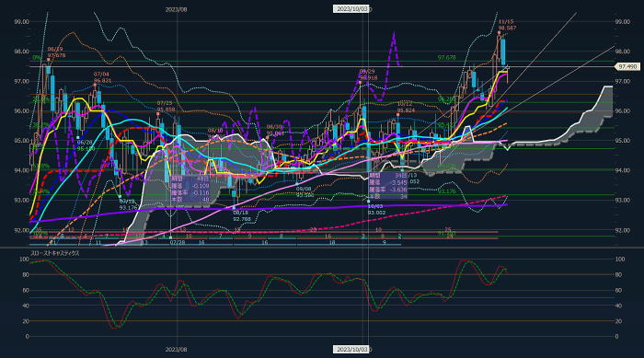The height and width of the screenshot is (358, 644).
Task: Click the 07/28 date marker on the bottom bar
Action: click(177, 243)
